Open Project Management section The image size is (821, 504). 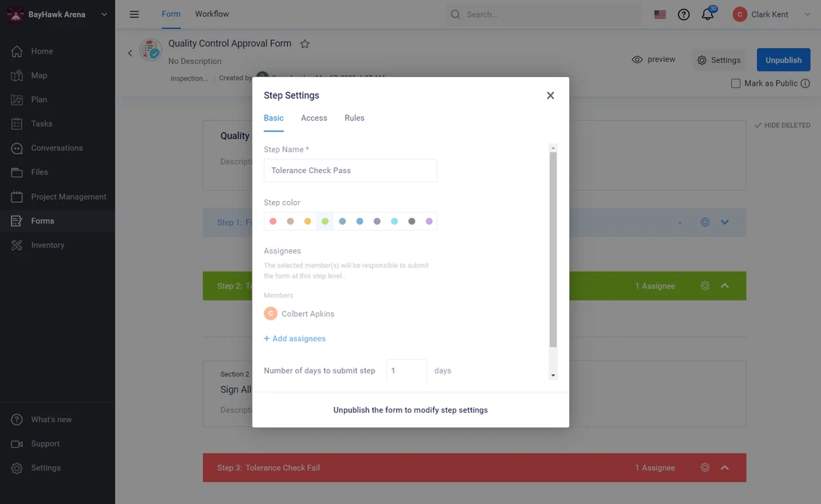point(58,197)
